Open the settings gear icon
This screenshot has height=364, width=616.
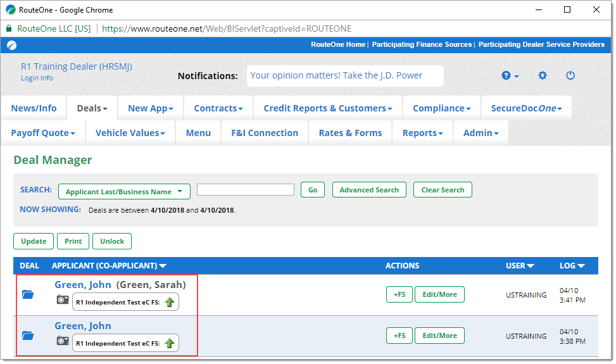(x=543, y=75)
